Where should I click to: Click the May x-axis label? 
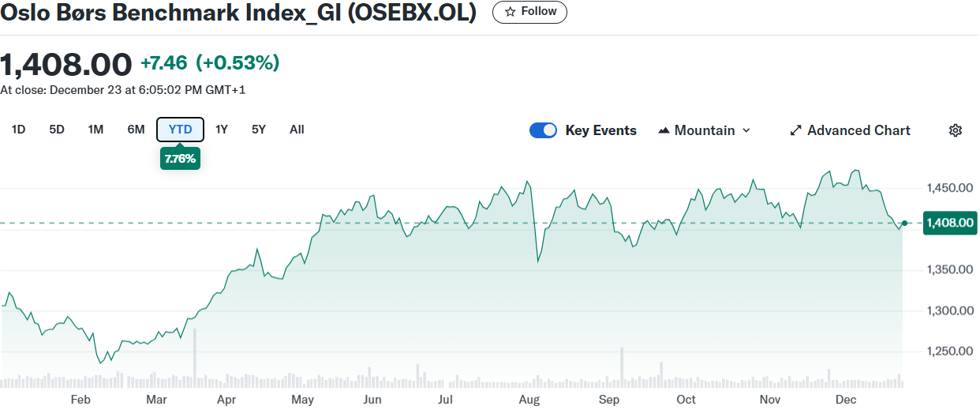coord(302,400)
